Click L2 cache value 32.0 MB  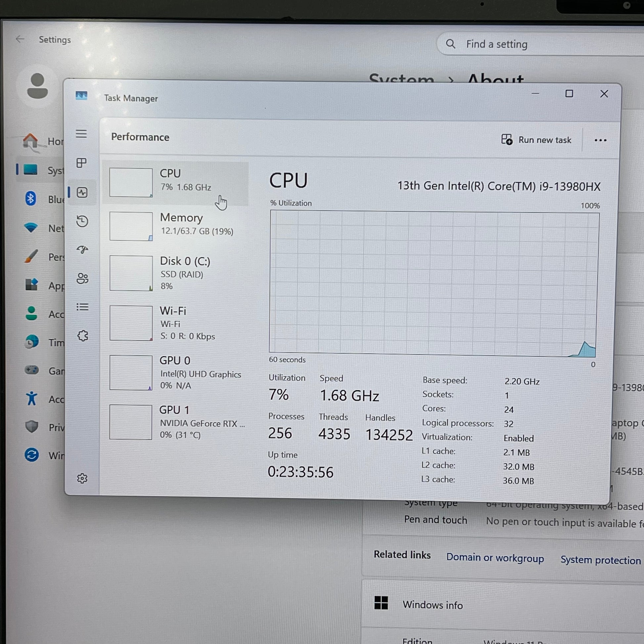519,467
